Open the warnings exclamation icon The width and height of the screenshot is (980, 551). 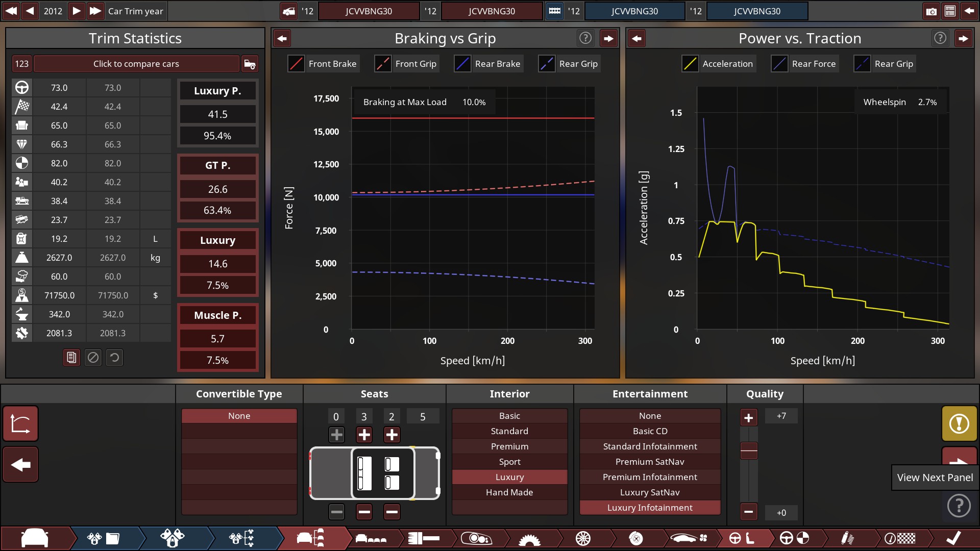click(x=959, y=423)
